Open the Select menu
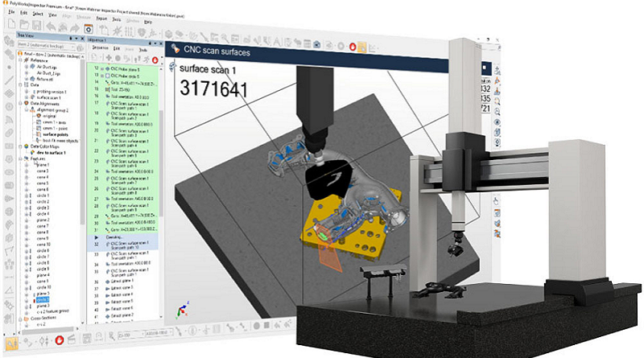Screen dimensions: 644x358 [x=38, y=14]
